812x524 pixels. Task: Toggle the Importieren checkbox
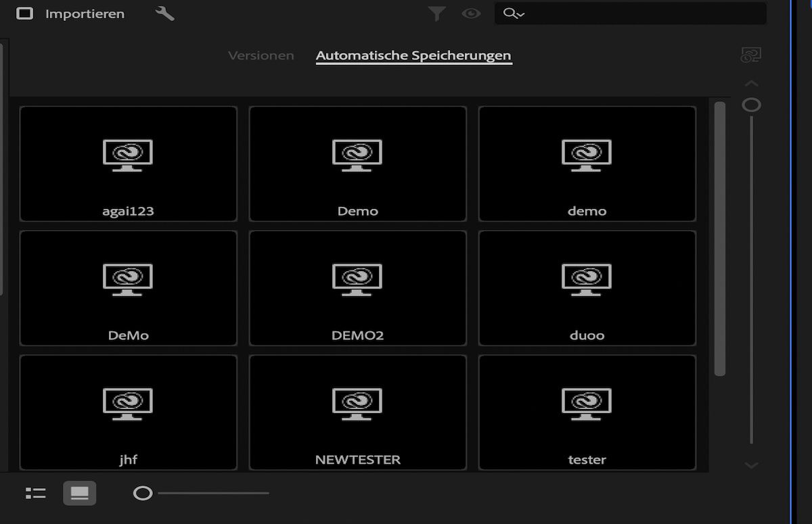25,13
